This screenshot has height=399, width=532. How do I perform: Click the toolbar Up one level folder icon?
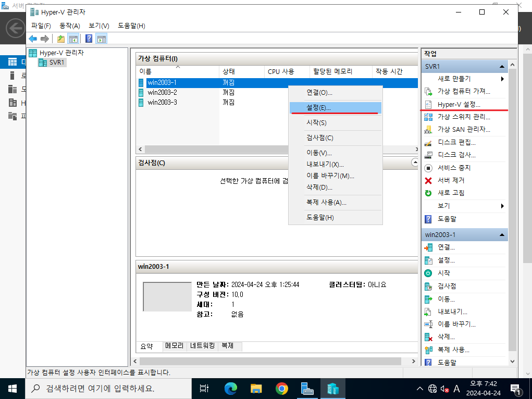[x=61, y=39]
